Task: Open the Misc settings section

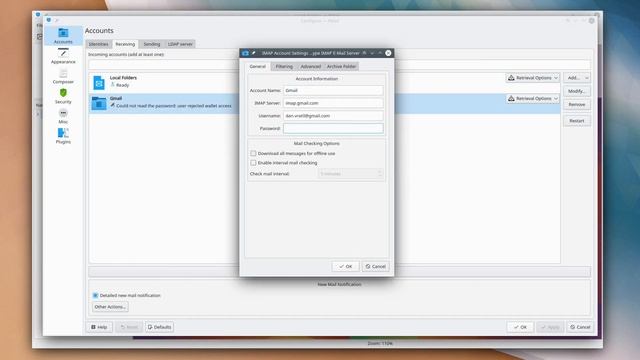Action: (x=63, y=116)
